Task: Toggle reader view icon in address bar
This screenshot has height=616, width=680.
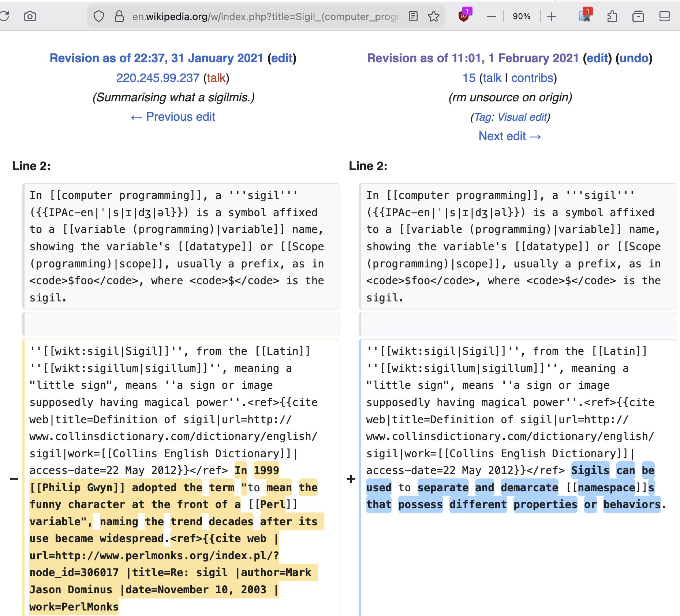Action: pyautogui.click(x=413, y=16)
